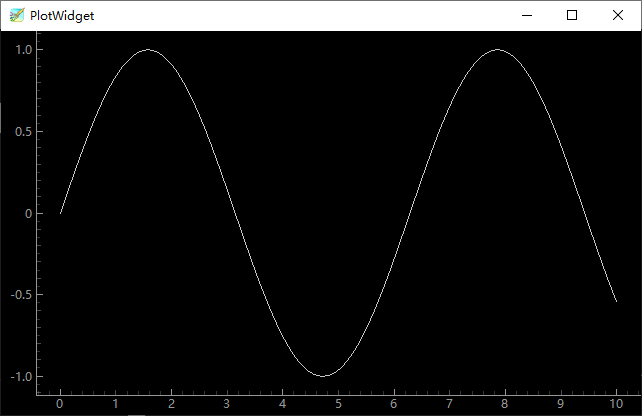Click the x-axis label 10

pyautogui.click(x=616, y=404)
